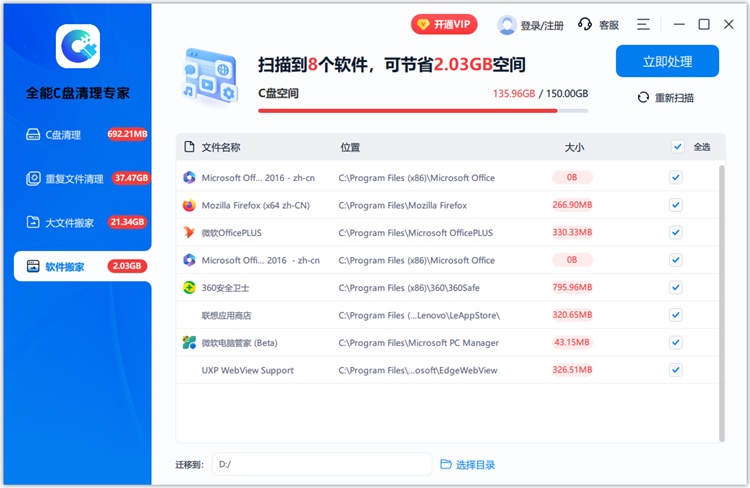Click the 微软电脑管家 (Beta) icon

tap(189, 343)
